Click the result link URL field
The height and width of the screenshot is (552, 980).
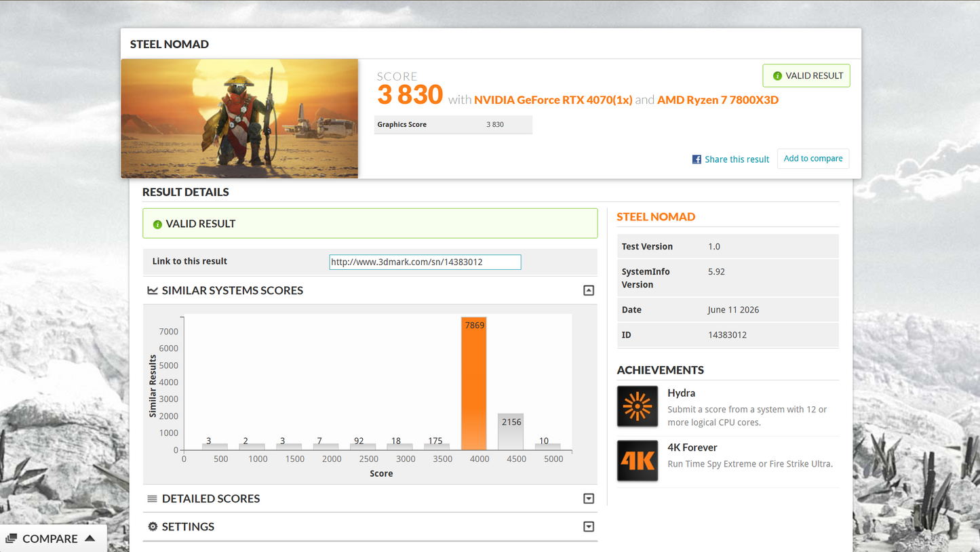(x=425, y=262)
